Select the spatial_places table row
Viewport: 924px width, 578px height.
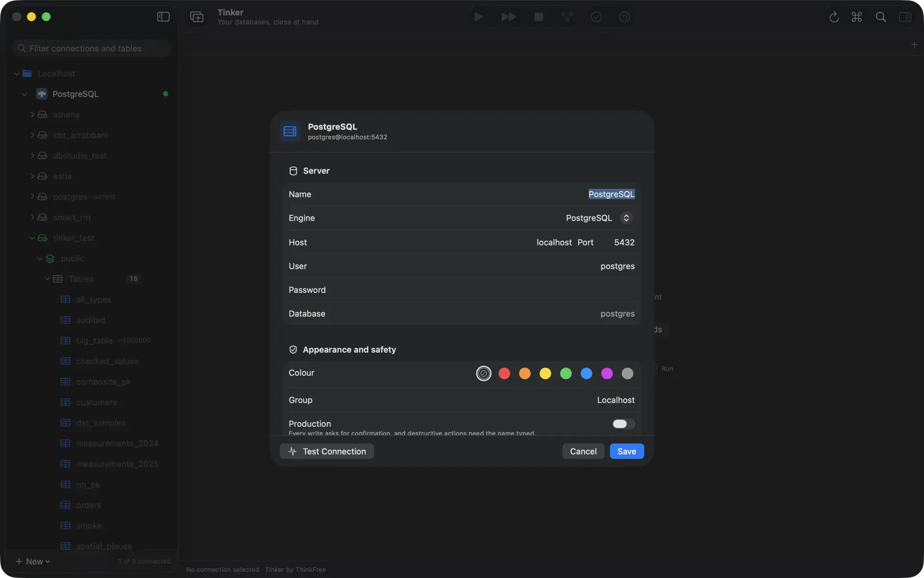[91, 546]
